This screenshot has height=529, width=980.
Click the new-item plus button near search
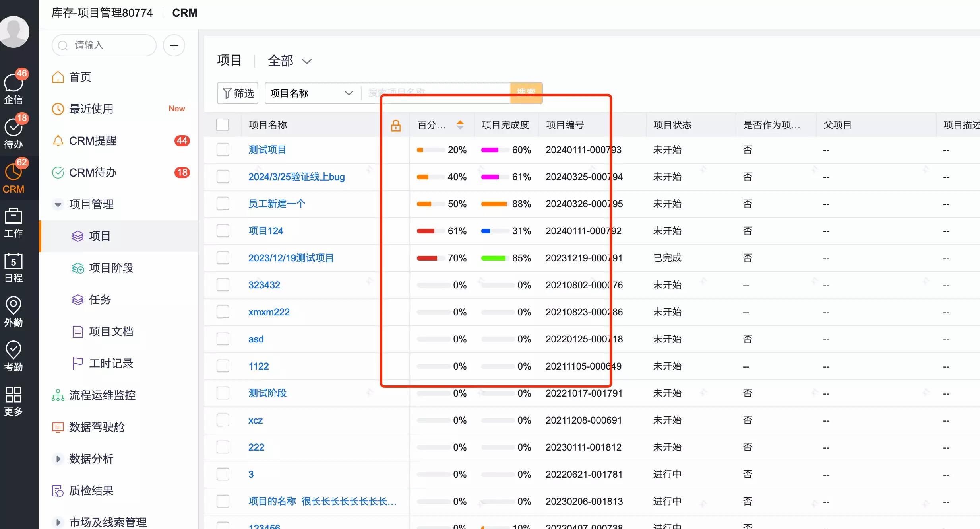click(174, 45)
